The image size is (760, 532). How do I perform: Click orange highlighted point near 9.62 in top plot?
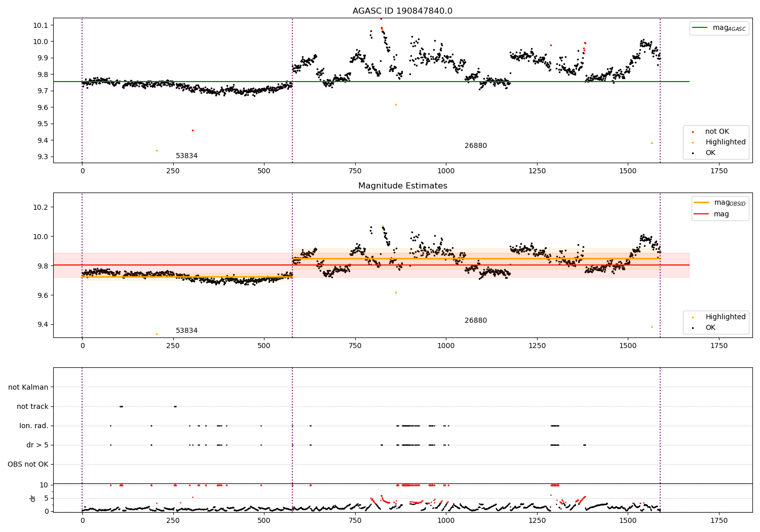(x=396, y=104)
